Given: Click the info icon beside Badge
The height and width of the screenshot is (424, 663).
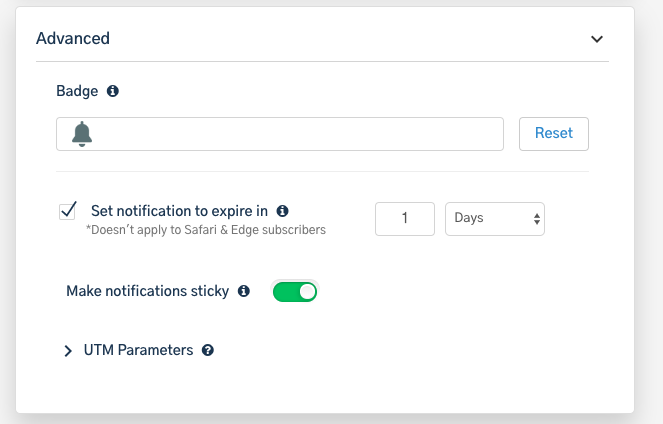Looking at the screenshot, I should click(x=113, y=91).
